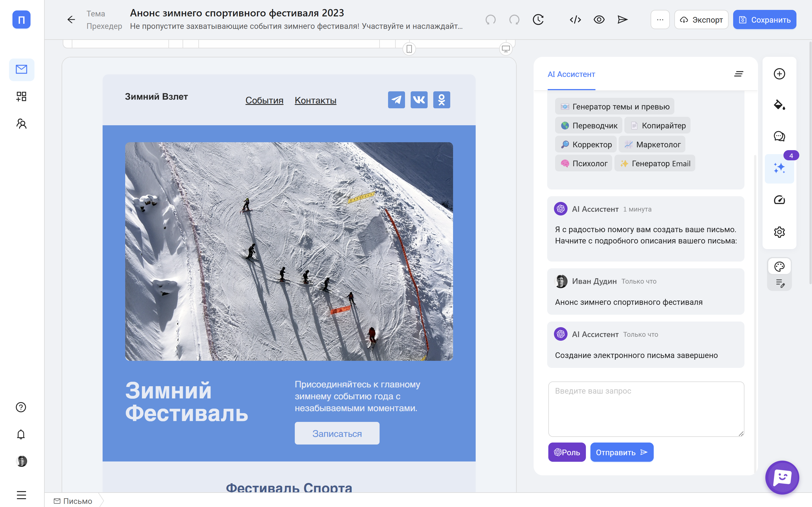Viewport: 812px width, 507px height.
Task: Click the Введите ваш запрос input field
Action: pos(646,409)
